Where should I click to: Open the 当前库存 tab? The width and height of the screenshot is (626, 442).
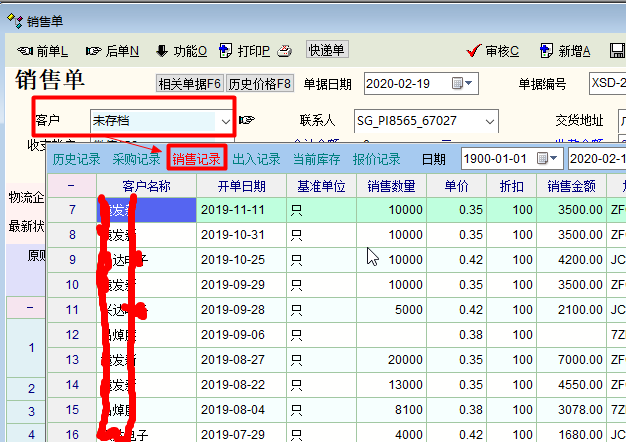pyautogui.click(x=317, y=159)
